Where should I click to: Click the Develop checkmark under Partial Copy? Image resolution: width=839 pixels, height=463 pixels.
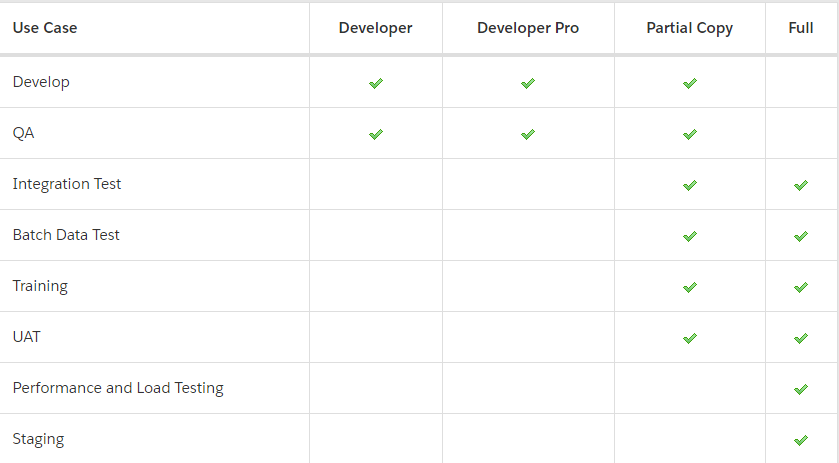pyautogui.click(x=690, y=83)
